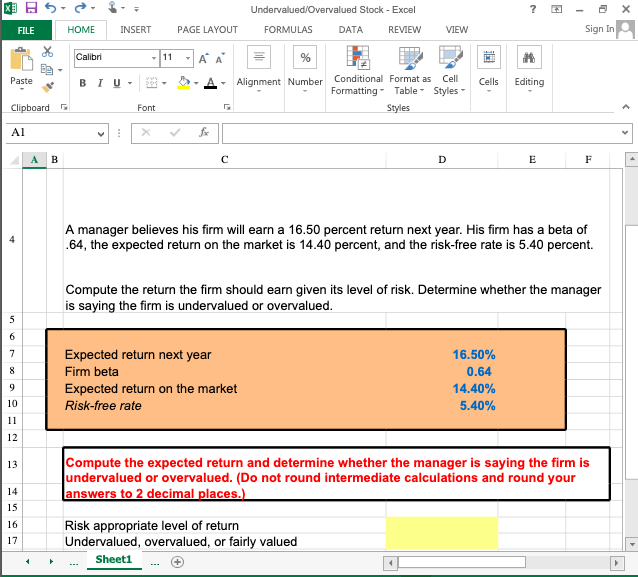Open the Number format group

coord(305,68)
